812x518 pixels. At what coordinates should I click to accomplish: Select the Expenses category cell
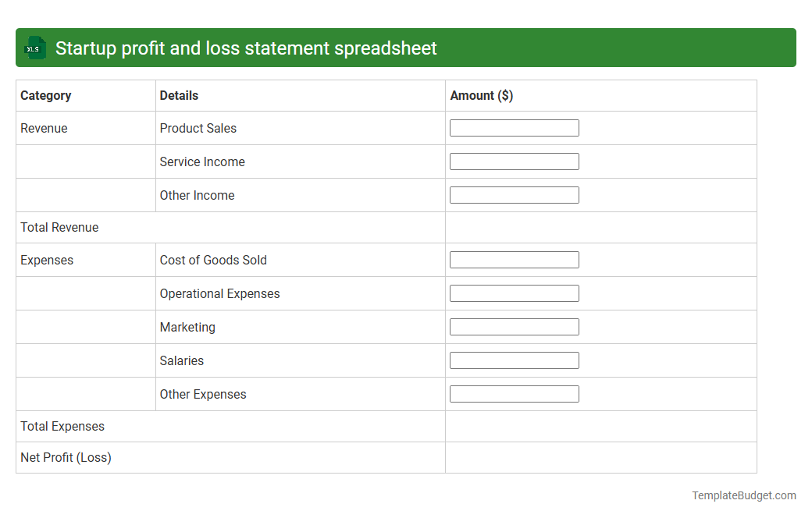[x=47, y=259]
